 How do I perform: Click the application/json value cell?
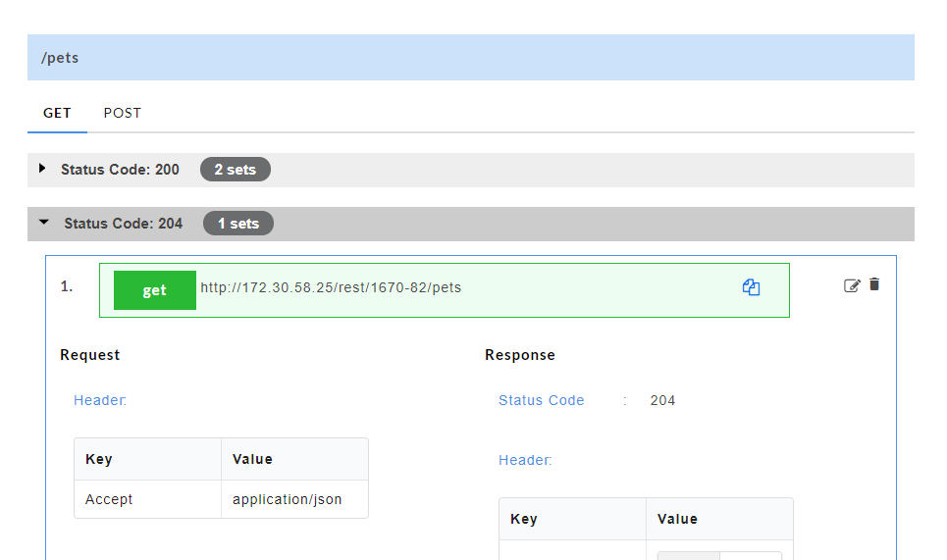pyautogui.click(x=294, y=499)
